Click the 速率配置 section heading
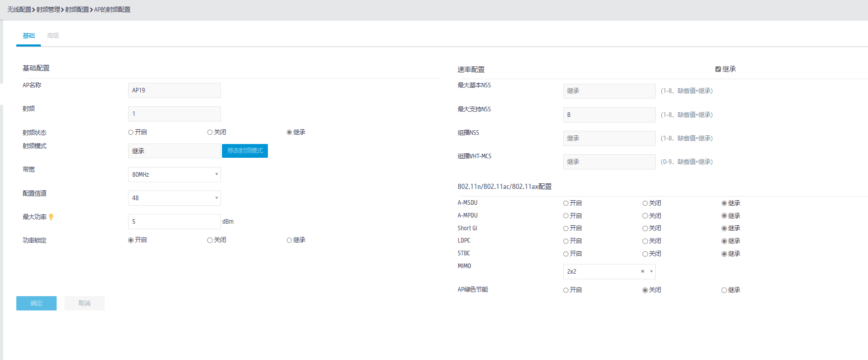 [471, 69]
